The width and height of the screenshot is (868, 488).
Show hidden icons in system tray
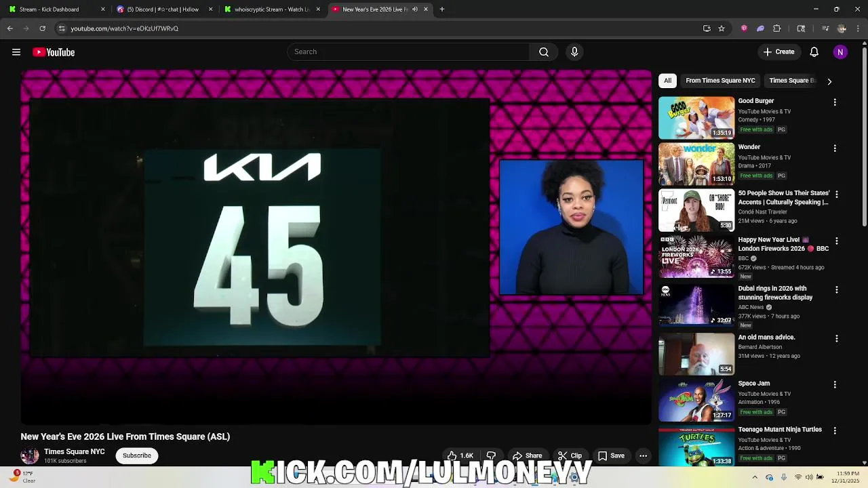[x=755, y=477]
